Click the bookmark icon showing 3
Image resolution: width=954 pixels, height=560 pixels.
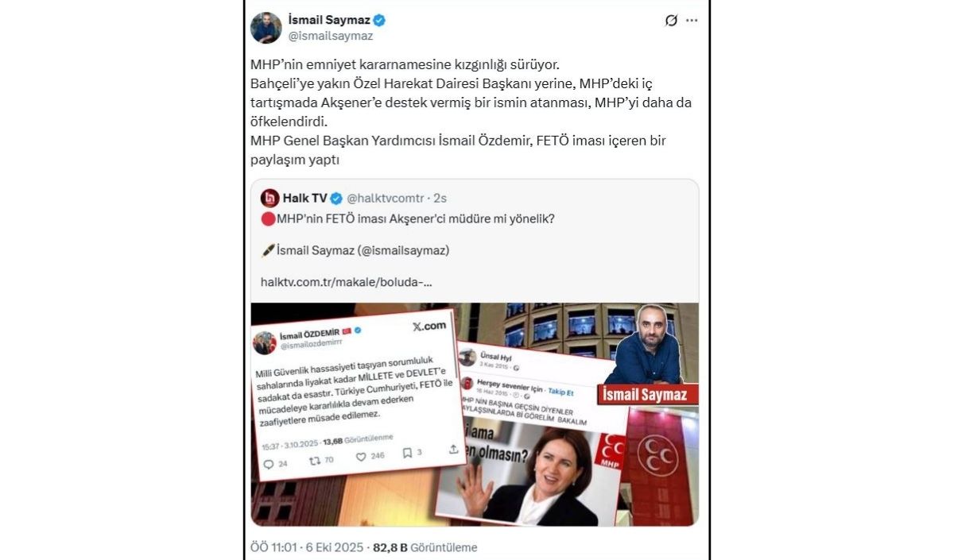pos(407,453)
